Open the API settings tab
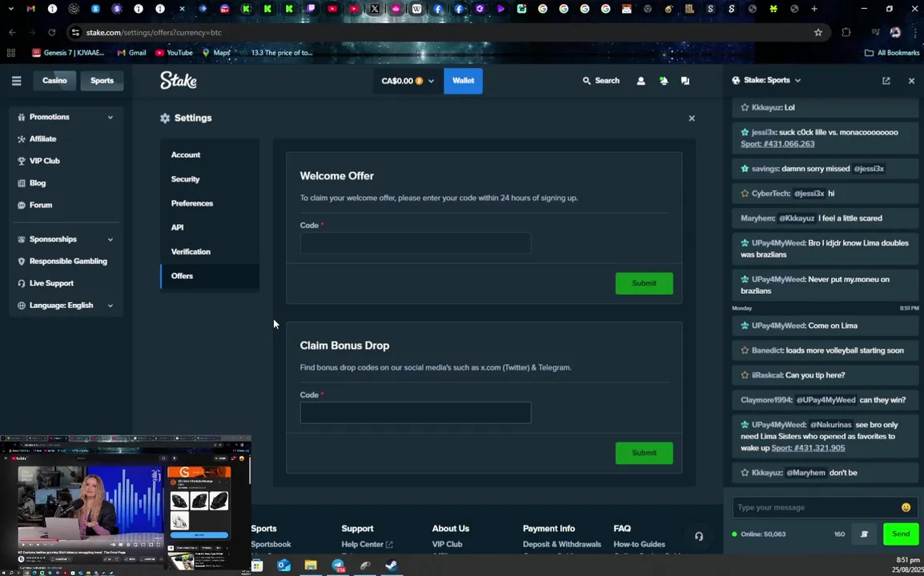This screenshot has width=924, height=576. click(210, 227)
